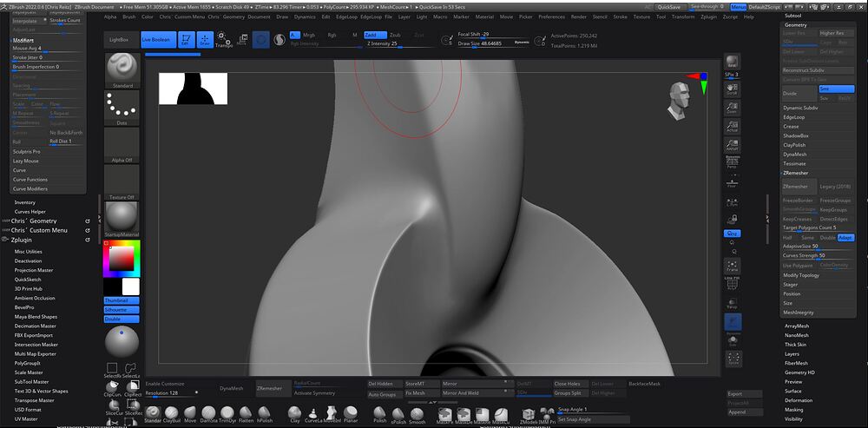Screen dimensions: 868x428
Task: Click the Frame mesh icon
Action: pyautogui.click(x=733, y=266)
